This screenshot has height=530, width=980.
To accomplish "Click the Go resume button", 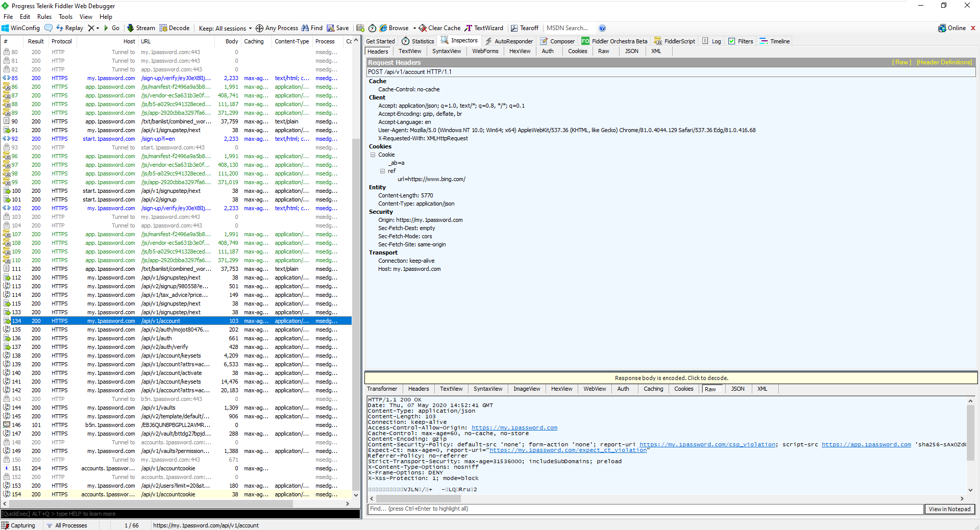I will [x=112, y=28].
